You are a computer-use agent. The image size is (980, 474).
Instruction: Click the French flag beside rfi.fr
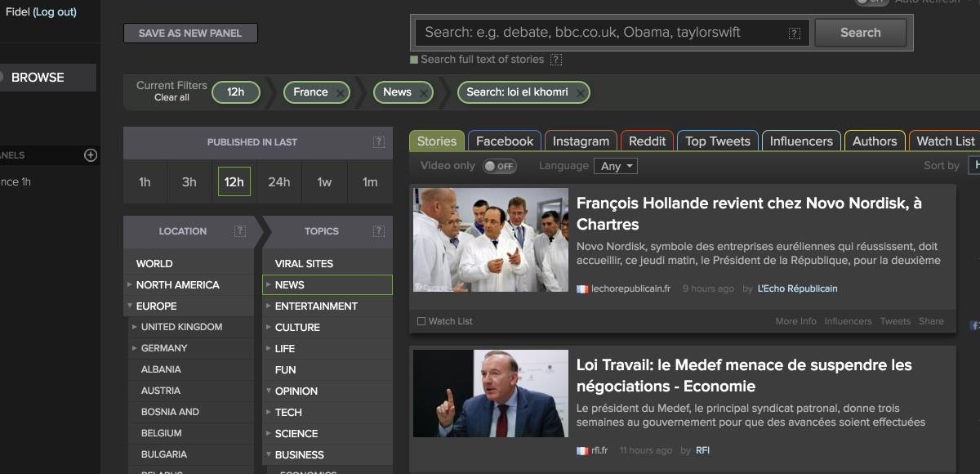coord(582,450)
